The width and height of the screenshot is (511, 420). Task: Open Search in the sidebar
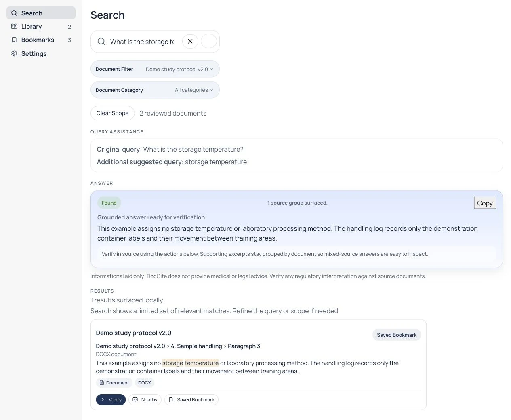[41, 13]
